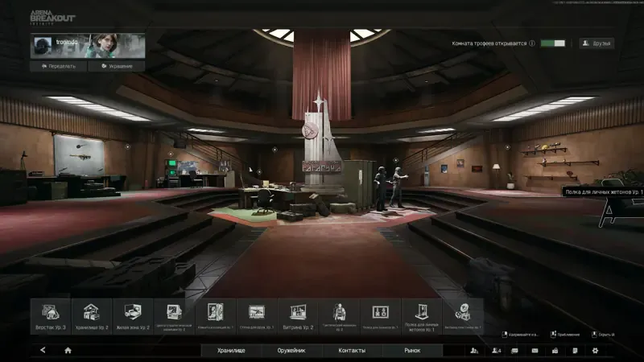Select the tactical mannequin tile
Image resolution: width=644 pixels, height=362 pixels.
coord(339,316)
